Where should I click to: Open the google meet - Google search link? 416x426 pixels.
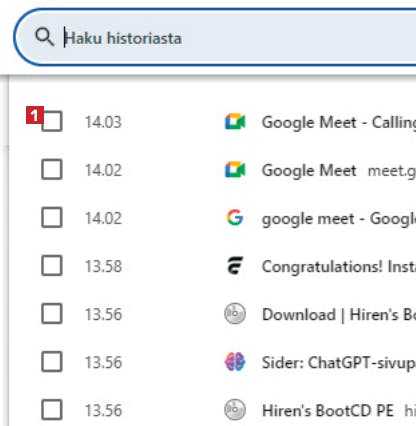[339, 219]
